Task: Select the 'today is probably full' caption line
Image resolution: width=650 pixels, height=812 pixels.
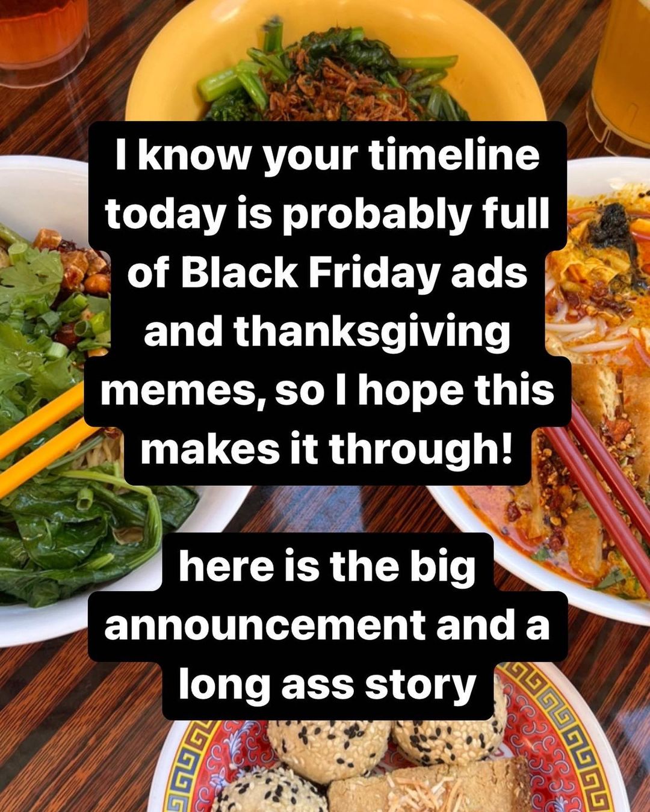Action: (328, 214)
